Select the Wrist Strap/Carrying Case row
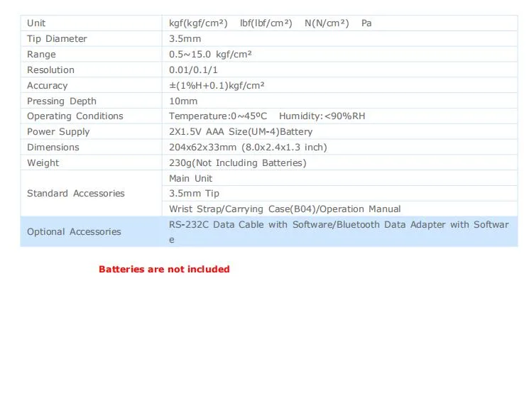 click(x=339, y=209)
